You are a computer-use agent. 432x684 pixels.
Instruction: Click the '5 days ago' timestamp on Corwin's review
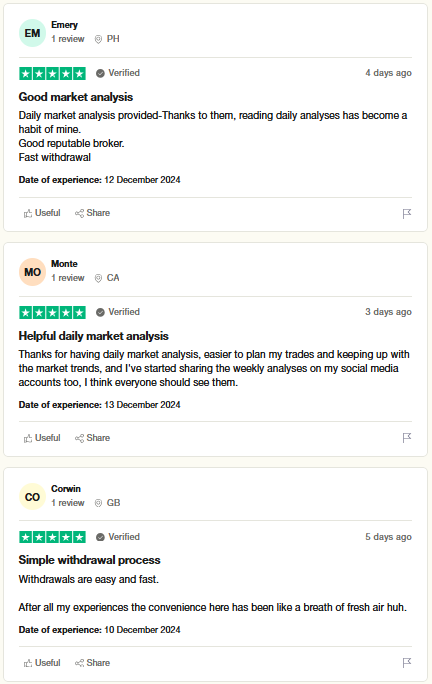(x=388, y=537)
